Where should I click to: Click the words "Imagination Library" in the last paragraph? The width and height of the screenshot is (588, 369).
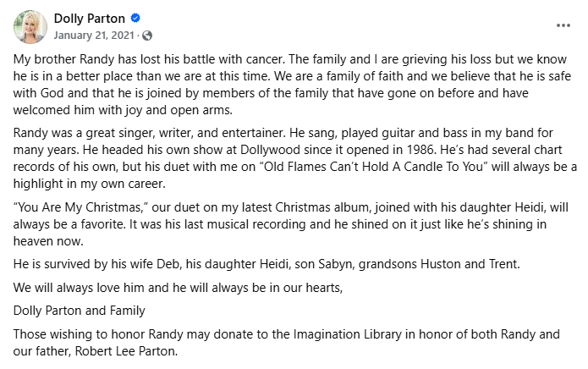pos(347,334)
